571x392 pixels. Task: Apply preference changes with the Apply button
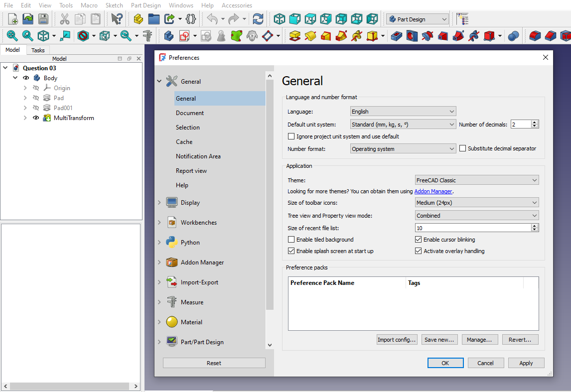click(526, 363)
